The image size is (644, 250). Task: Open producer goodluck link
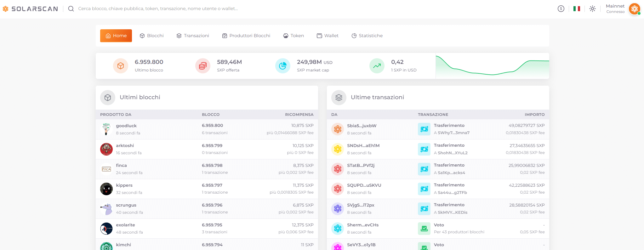[126, 126]
